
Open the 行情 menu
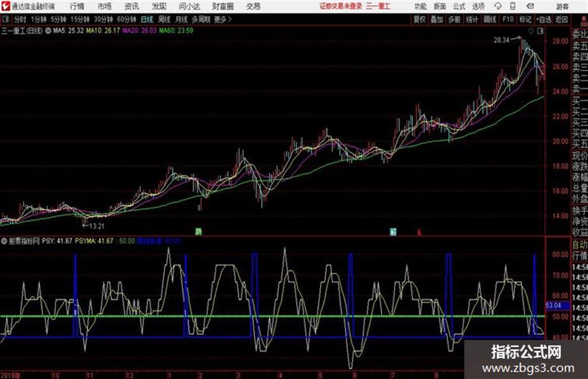[77, 6]
